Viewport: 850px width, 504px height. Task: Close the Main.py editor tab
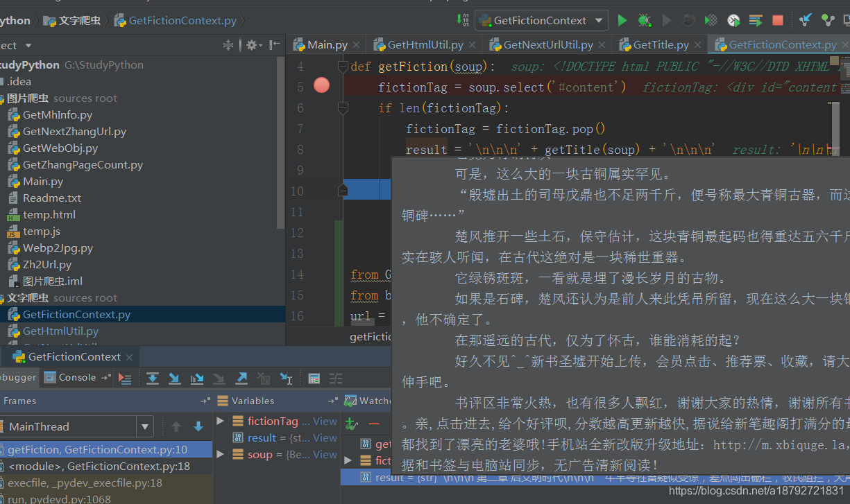coord(357,45)
